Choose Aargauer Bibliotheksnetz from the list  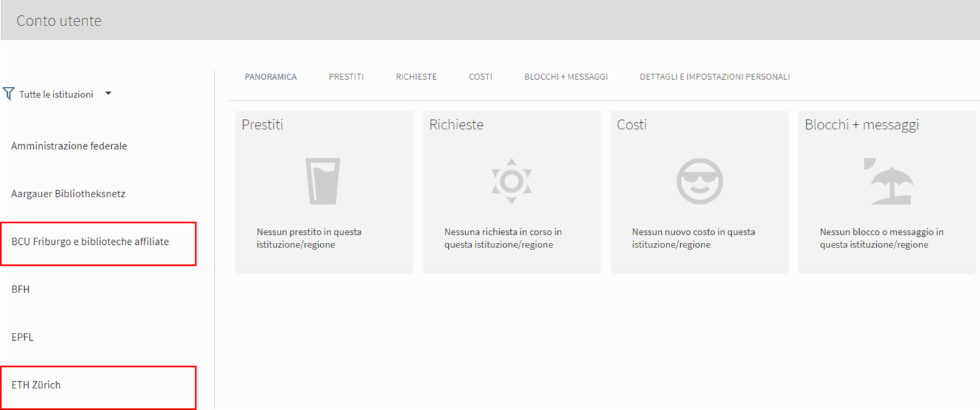tap(68, 194)
